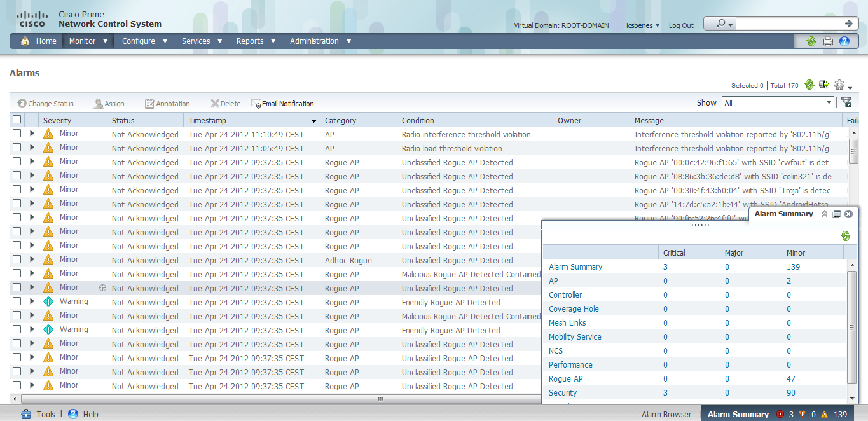Screen dimensions: 868x421
Task: Check the row with SSID 'colin321'
Action: click(x=17, y=176)
